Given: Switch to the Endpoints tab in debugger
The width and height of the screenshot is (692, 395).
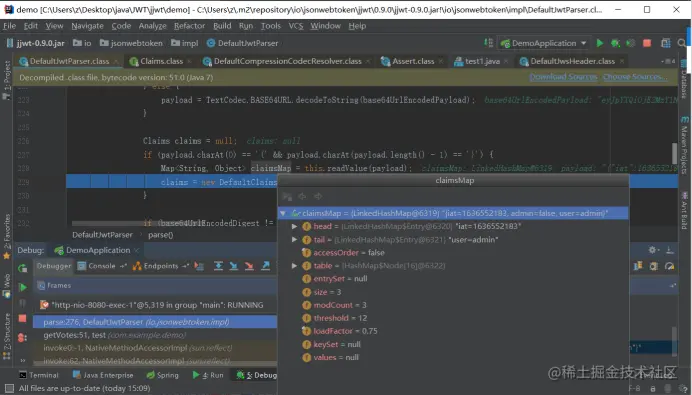Looking at the screenshot, I should point(161,266).
